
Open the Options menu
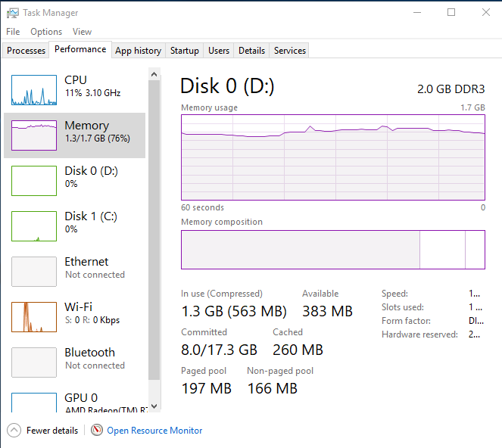[46, 32]
